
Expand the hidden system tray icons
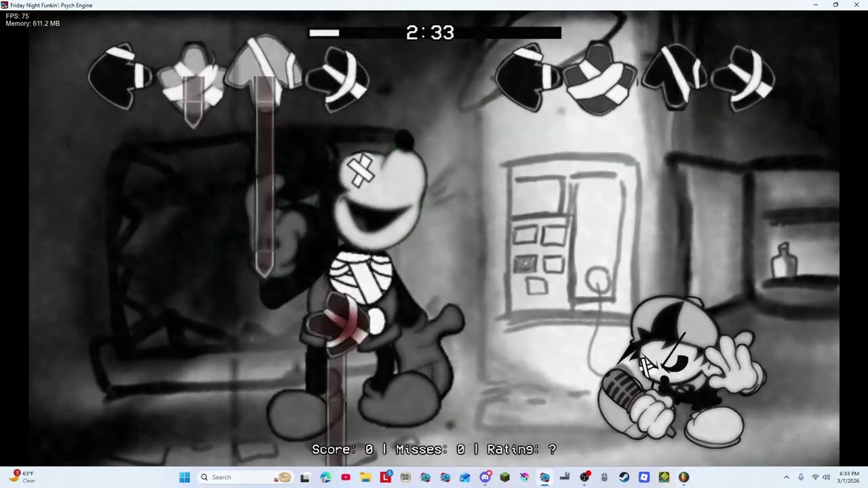(x=787, y=477)
